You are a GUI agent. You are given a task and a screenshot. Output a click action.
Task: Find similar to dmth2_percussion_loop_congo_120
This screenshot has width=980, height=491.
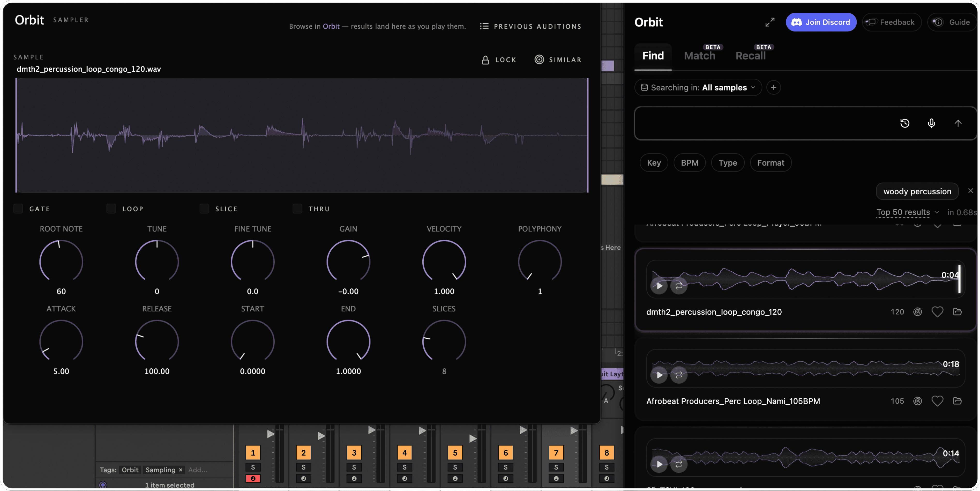[x=917, y=312]
